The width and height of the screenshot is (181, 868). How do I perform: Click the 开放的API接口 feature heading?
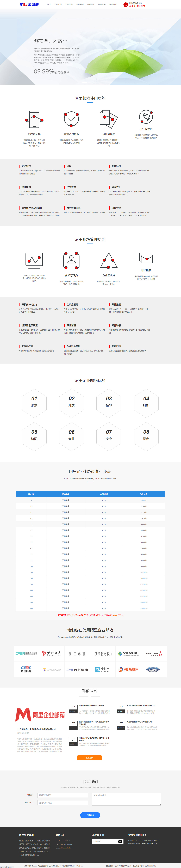coord(29,305)
